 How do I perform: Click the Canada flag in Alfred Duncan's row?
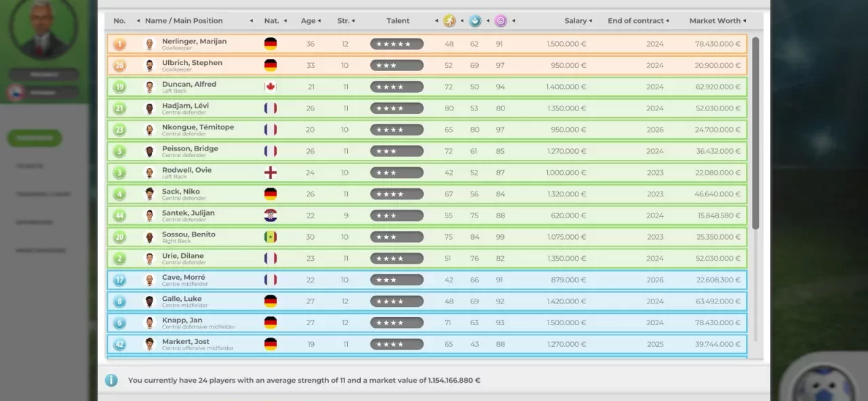pos(271,87)
